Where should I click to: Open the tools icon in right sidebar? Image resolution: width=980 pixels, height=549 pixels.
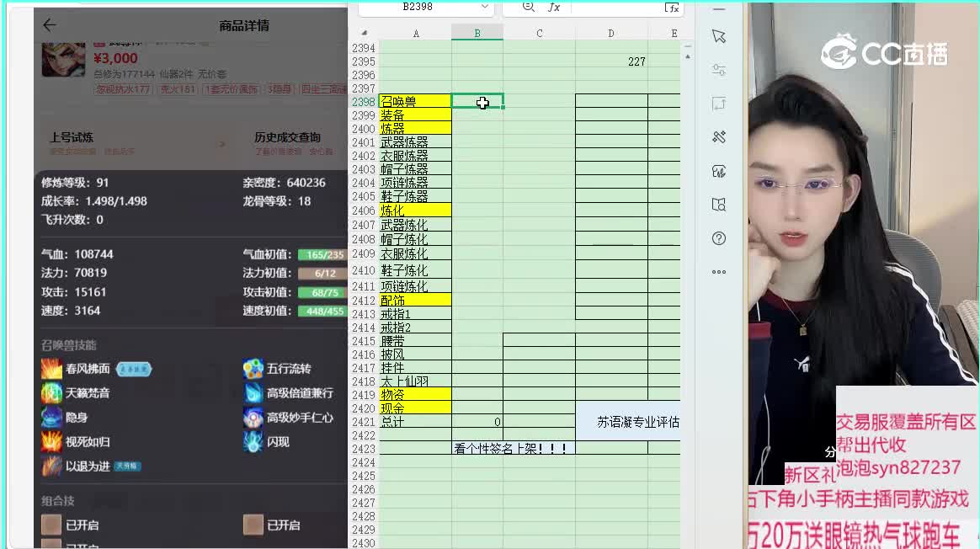719,137
